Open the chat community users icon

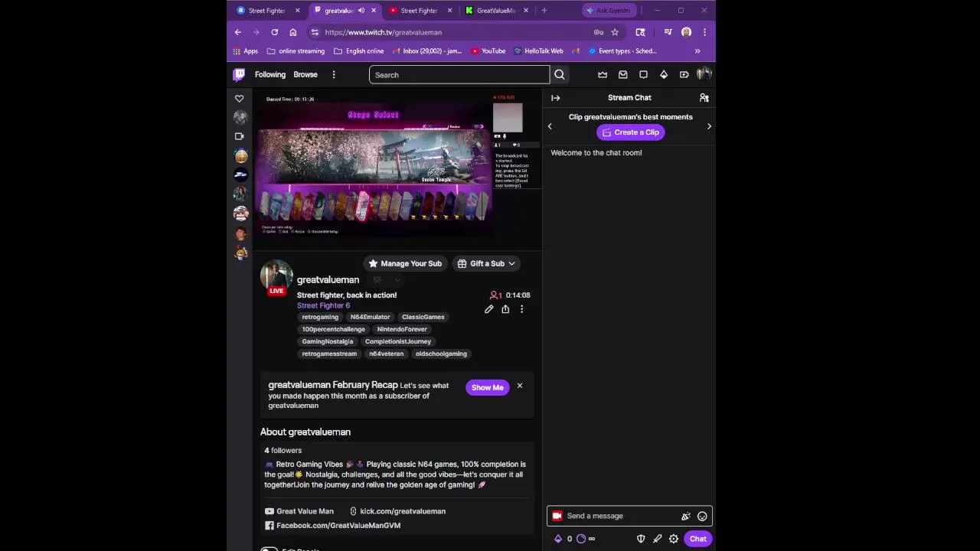(x=704, y=98)
